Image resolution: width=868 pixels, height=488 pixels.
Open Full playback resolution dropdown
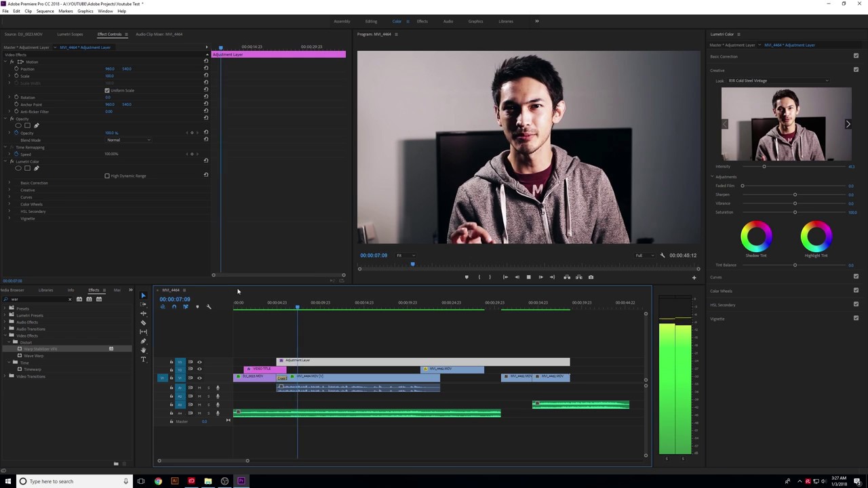(x=644, y=256)
